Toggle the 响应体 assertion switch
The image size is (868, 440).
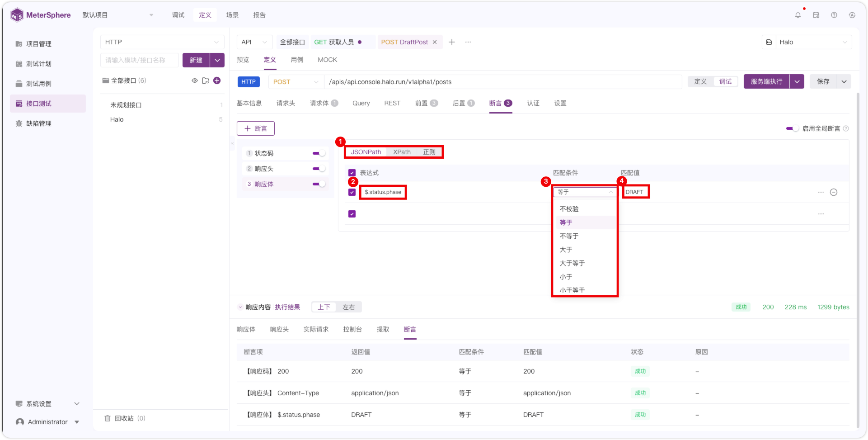click(x=319, y=184)
